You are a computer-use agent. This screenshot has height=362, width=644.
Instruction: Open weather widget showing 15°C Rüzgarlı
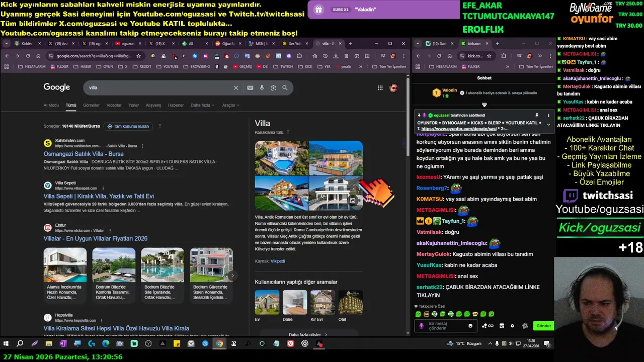pyautogui.click(x=464, y=344)
